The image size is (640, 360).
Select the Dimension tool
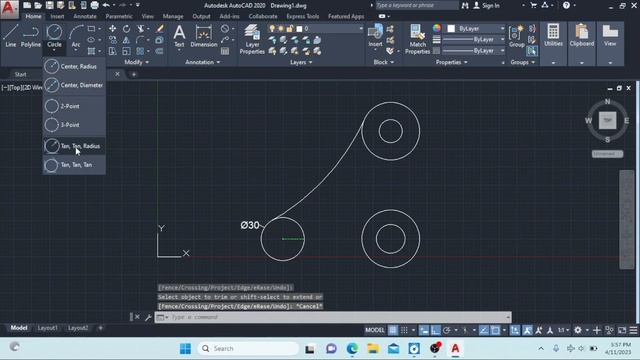pos(204,36)
